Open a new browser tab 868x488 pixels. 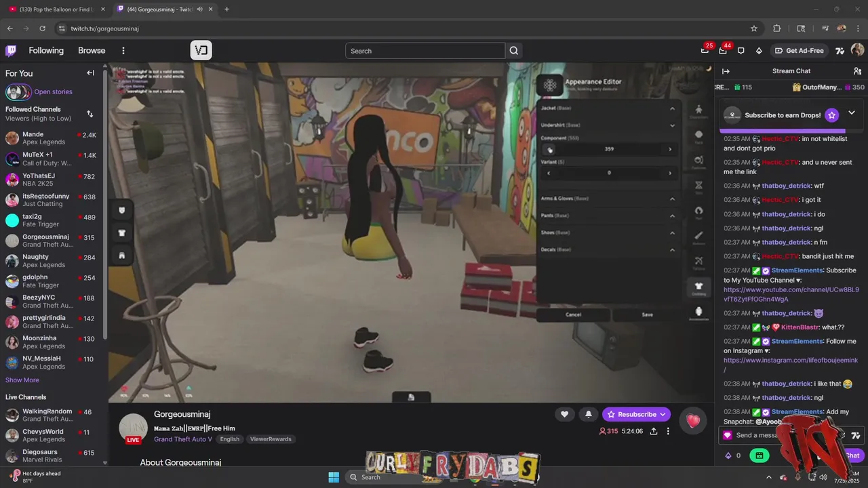coord(226,9)
